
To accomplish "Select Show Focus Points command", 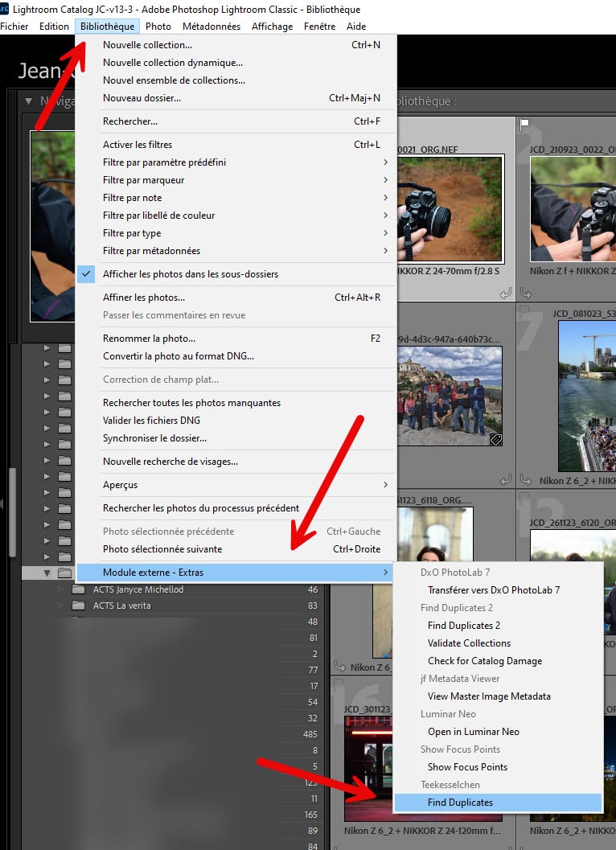I will tap(498, 767).
